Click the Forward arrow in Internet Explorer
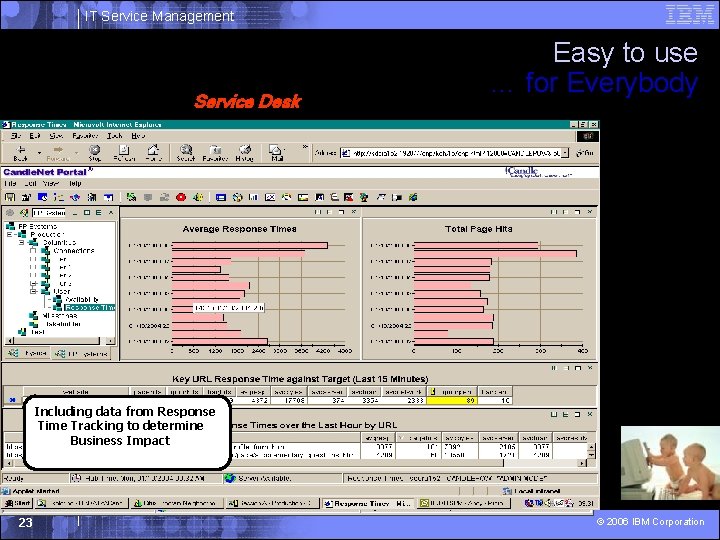This screenshot has height=540, width=720. coord(58,153)
